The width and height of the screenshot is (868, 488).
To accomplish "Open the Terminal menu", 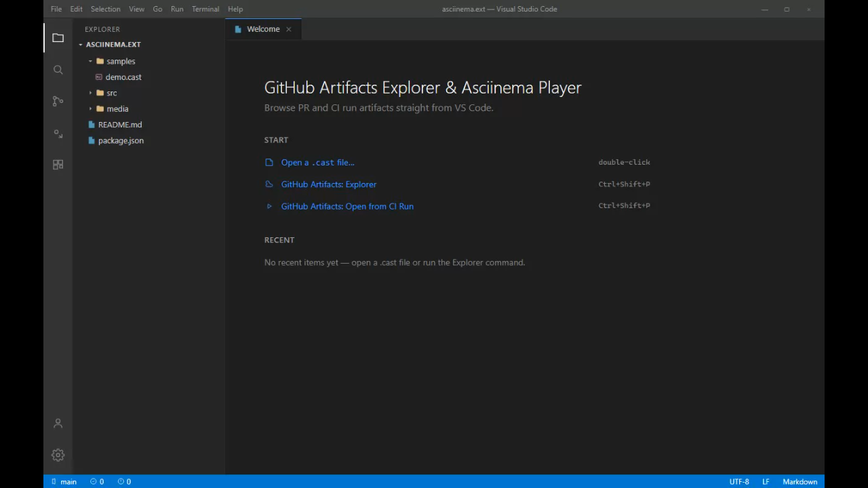I will pos(205,9).
